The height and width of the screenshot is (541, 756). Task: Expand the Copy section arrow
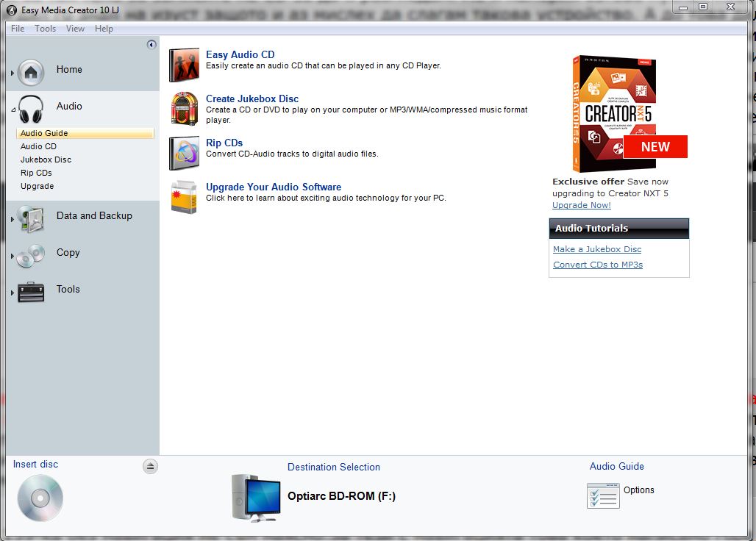(13, 257)
